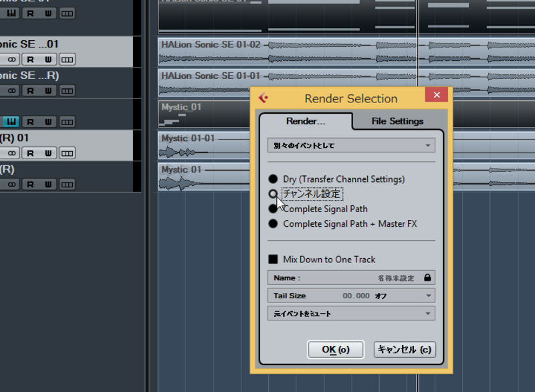535x392 pixels.
Task: Switch to the File Settings tab
Action: point(397,121)
